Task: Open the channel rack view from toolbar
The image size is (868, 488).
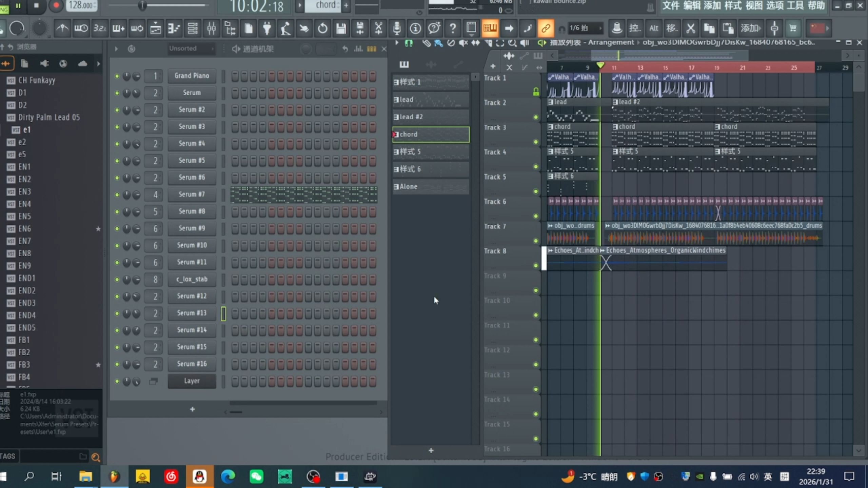Action: click(x=192, y=28)
